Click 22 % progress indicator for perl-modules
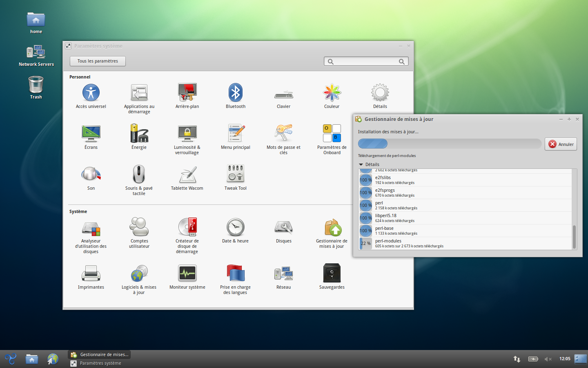The image size is (588, 368). click(366, 243)
